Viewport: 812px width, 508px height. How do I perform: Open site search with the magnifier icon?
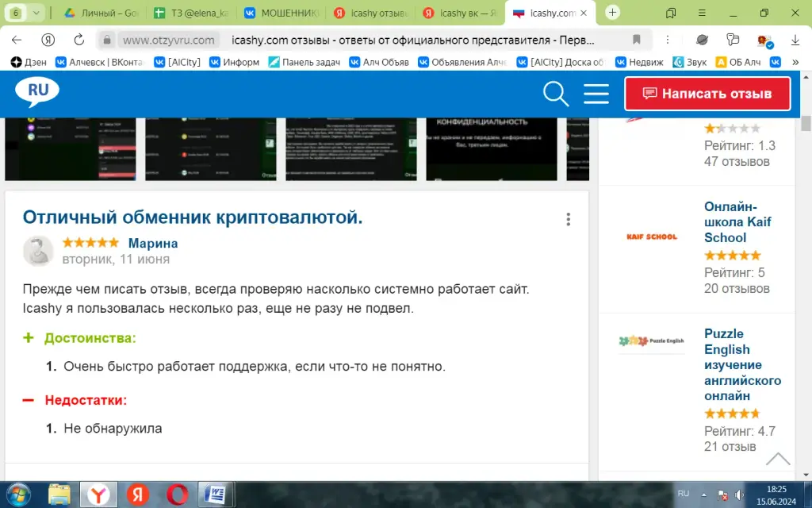pos(556,94)
